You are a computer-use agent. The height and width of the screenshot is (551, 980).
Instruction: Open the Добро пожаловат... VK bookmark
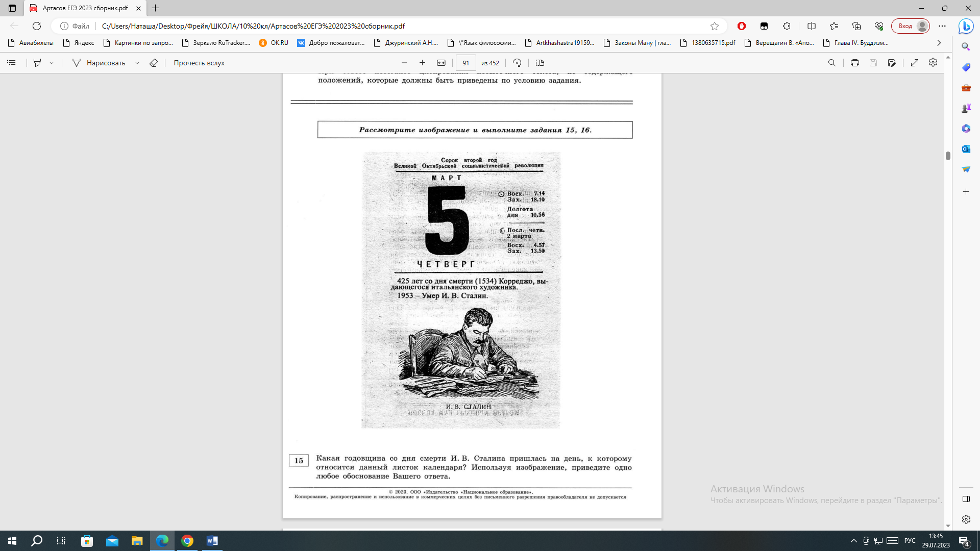[x=331, y=43]
